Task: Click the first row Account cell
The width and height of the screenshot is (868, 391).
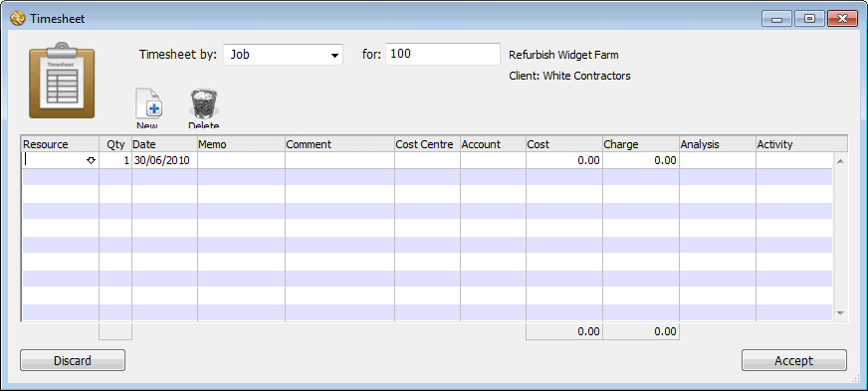Action: pyautogui.click(x=493, y=161)
